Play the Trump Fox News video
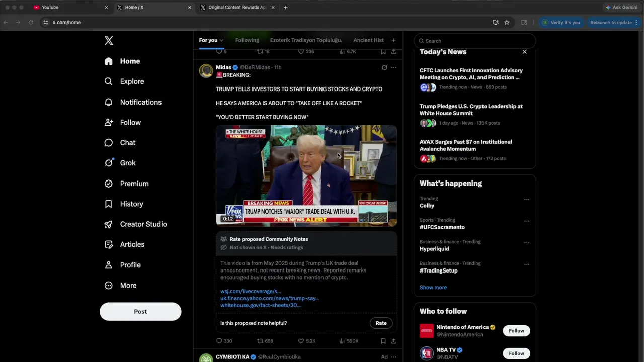The width and height of the screenshot is (644, 362). coord(306,175)
